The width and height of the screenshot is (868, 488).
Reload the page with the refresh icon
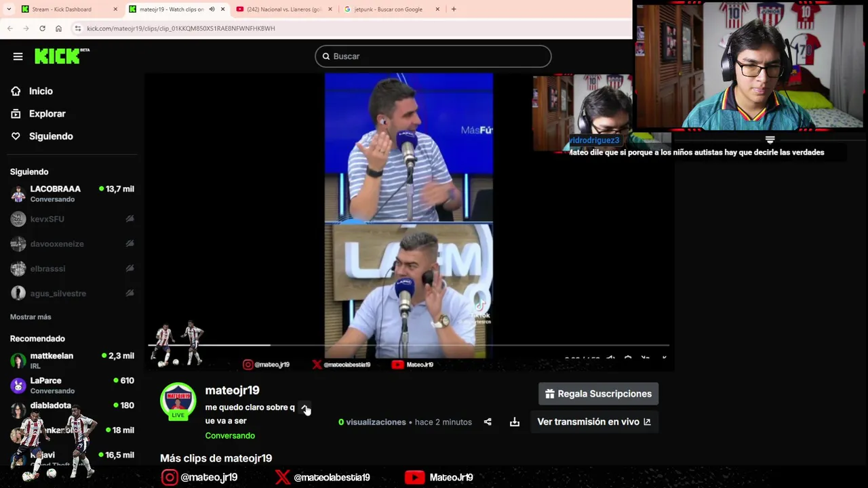42,28
